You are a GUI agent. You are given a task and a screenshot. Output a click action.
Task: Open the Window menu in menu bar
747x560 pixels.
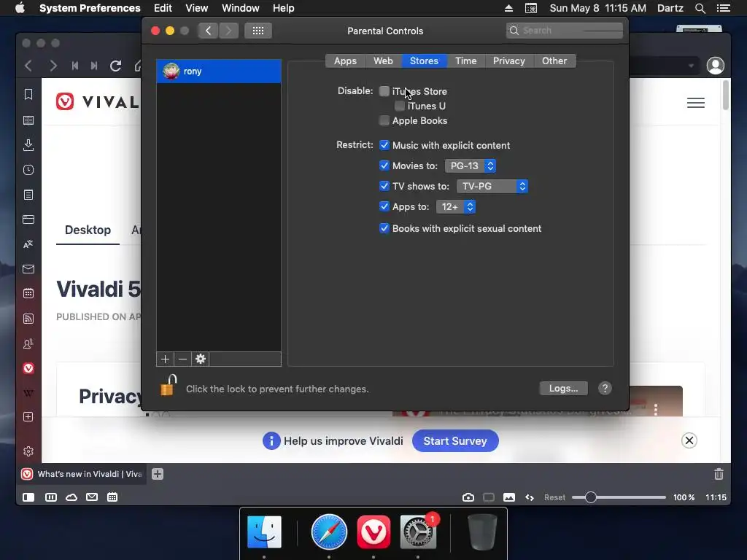(x=241, y=8)
